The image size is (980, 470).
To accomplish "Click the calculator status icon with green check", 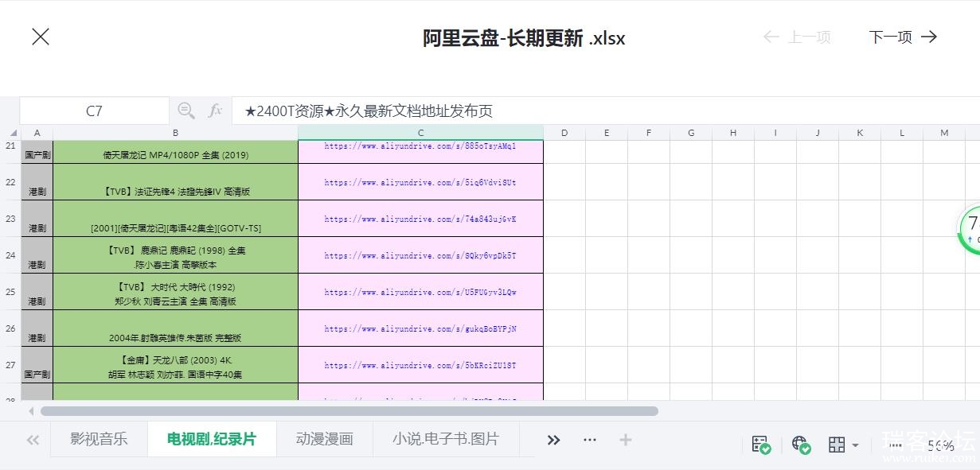I will tap(761, 445).
